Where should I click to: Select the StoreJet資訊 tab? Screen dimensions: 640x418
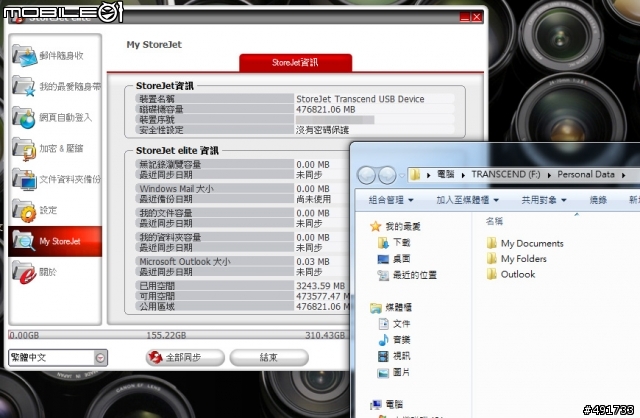(x=296, y=63)
